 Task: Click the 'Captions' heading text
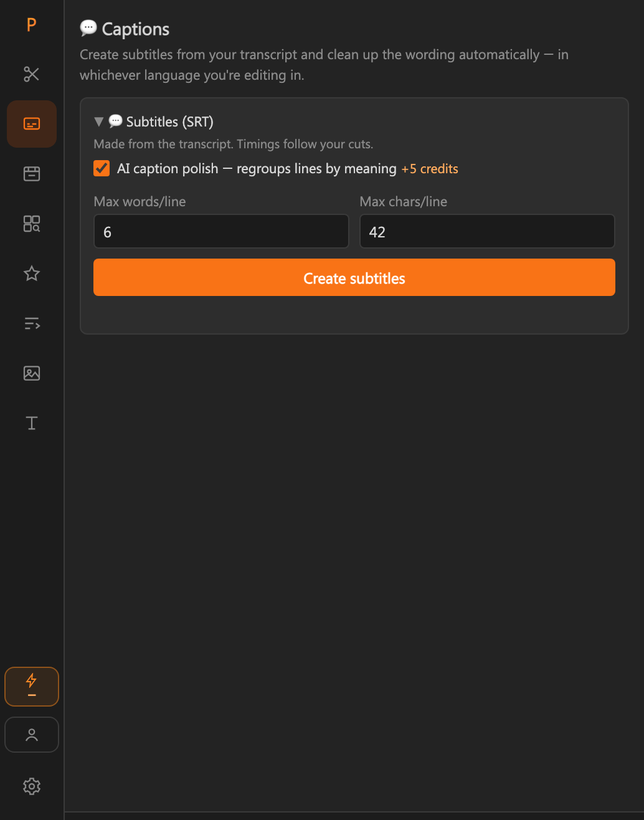pos(136,29)
